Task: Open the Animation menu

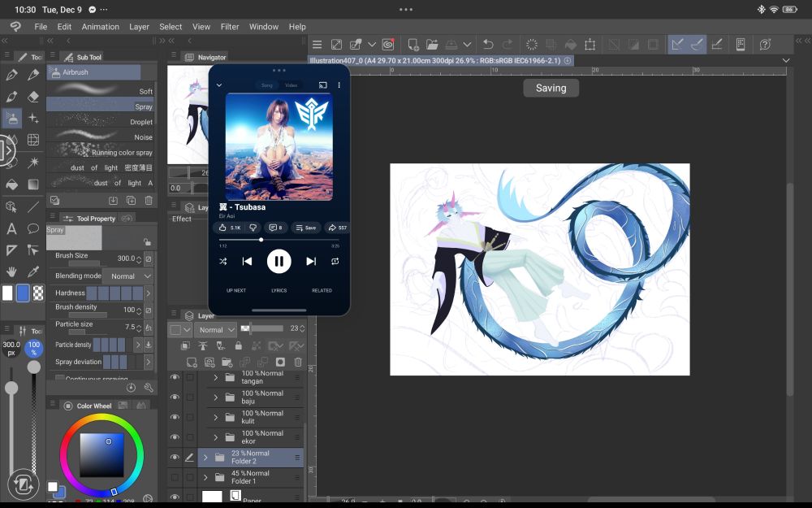Action: click(x=101, y=27)
